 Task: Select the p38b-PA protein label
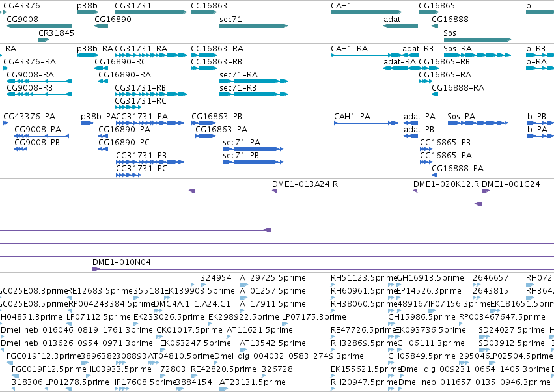[98, 117]
